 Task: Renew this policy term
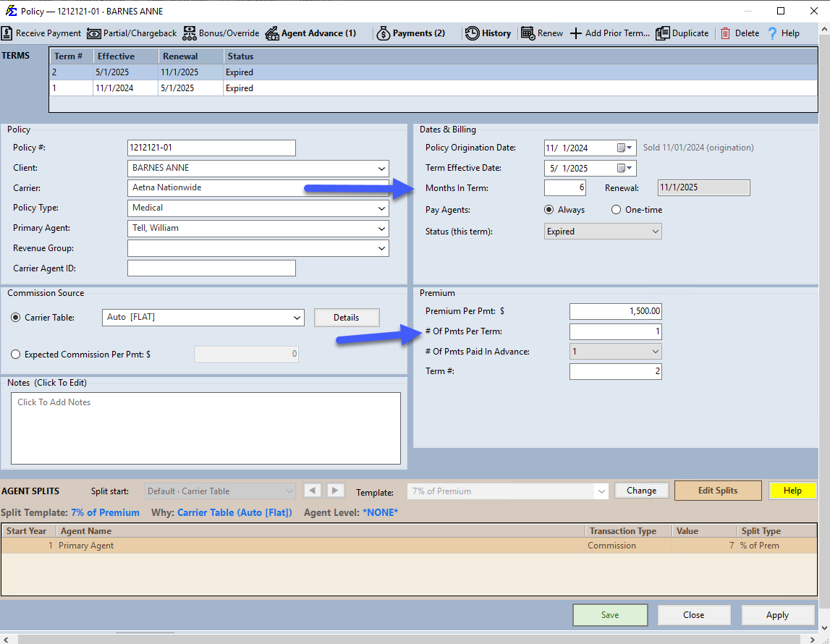click(x=542, y=33)
